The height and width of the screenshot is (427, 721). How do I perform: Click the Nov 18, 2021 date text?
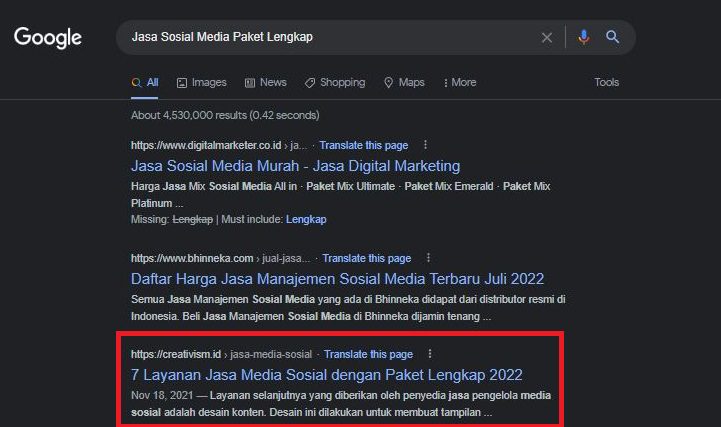(x=162, y=395)
